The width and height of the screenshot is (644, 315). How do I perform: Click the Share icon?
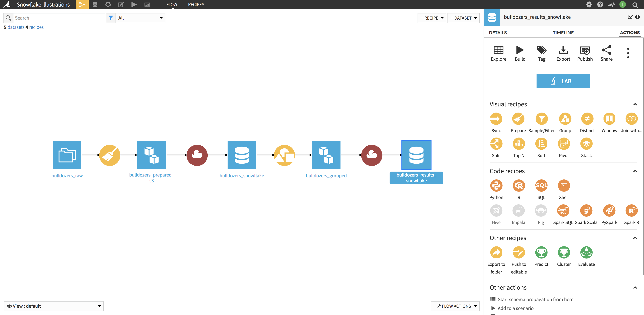(x=607, y=50)
